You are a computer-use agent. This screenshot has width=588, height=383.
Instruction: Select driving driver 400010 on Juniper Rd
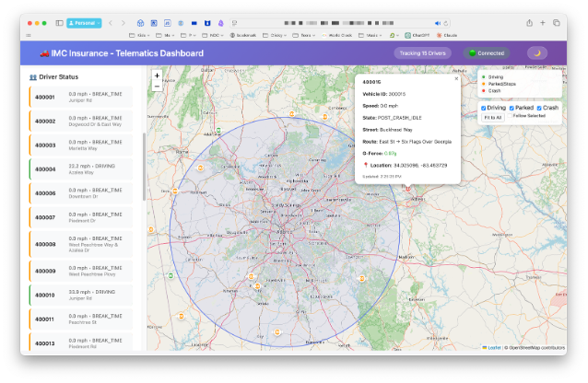point(80,295)
